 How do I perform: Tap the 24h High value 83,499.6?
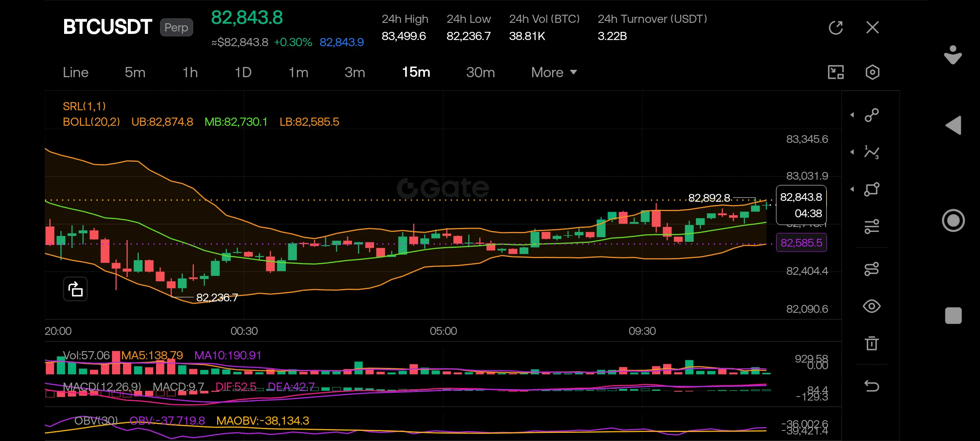pyautogui.click(x=403, y=36)
